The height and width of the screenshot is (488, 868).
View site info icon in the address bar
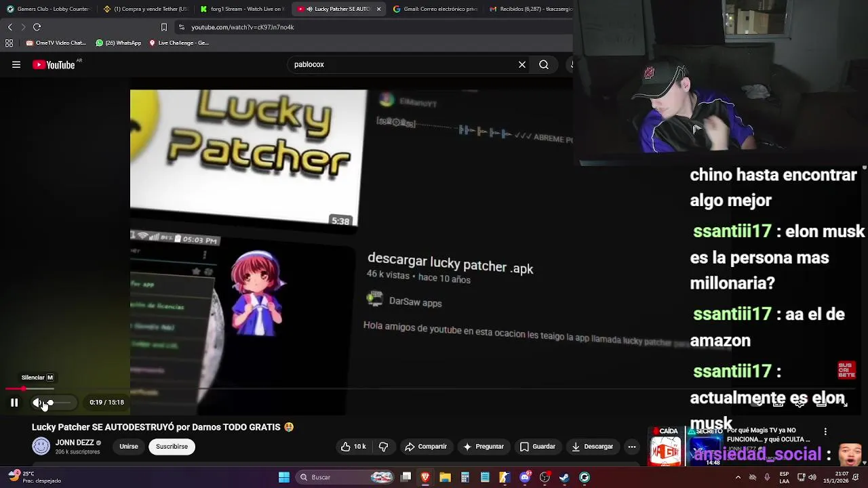tap(181, 27)
